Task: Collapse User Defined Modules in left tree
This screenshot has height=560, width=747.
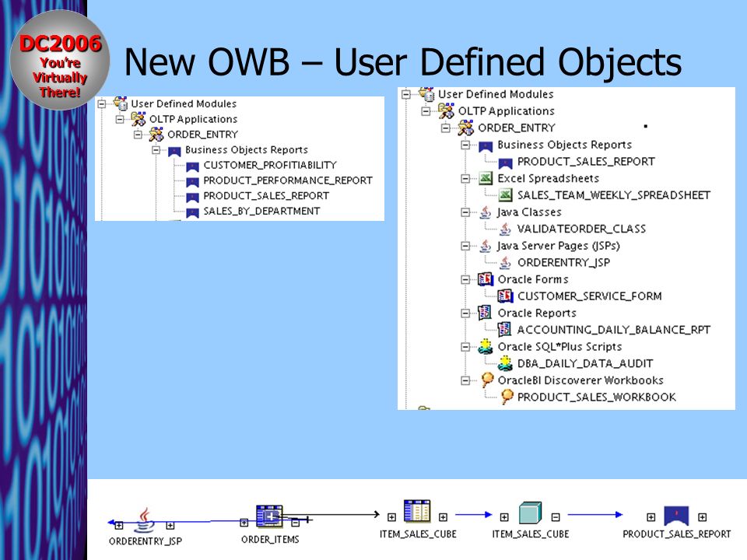Action: point(101,103)
